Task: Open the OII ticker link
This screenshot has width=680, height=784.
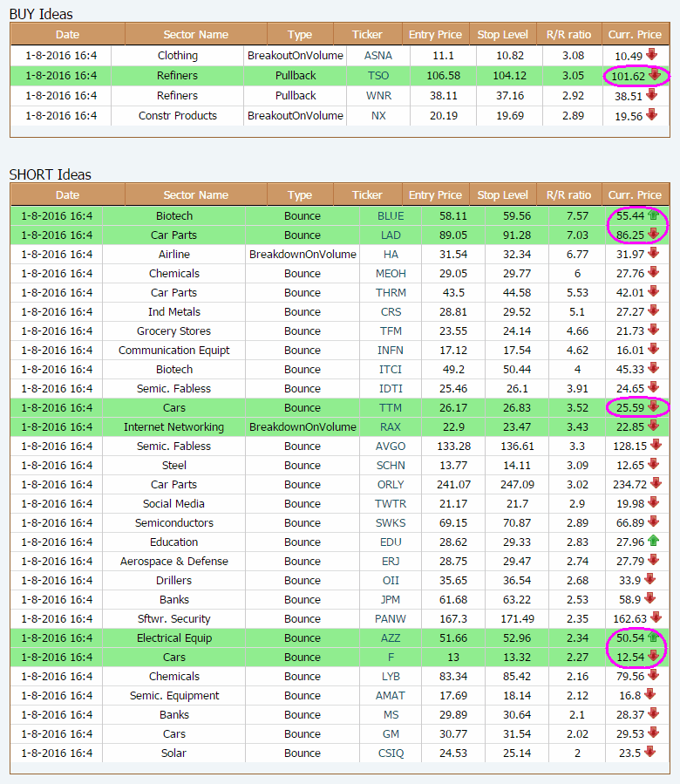Action: tap(391, 581)
